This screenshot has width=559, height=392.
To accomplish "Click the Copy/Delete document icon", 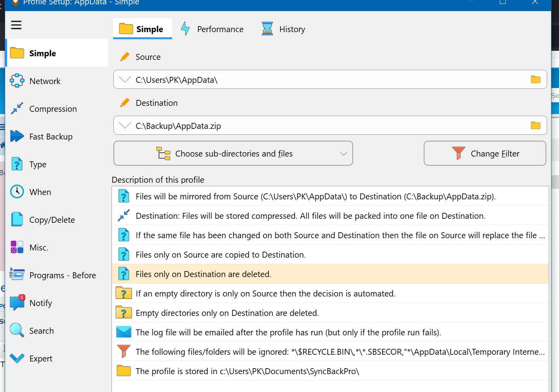I will (x=17, y=219).
